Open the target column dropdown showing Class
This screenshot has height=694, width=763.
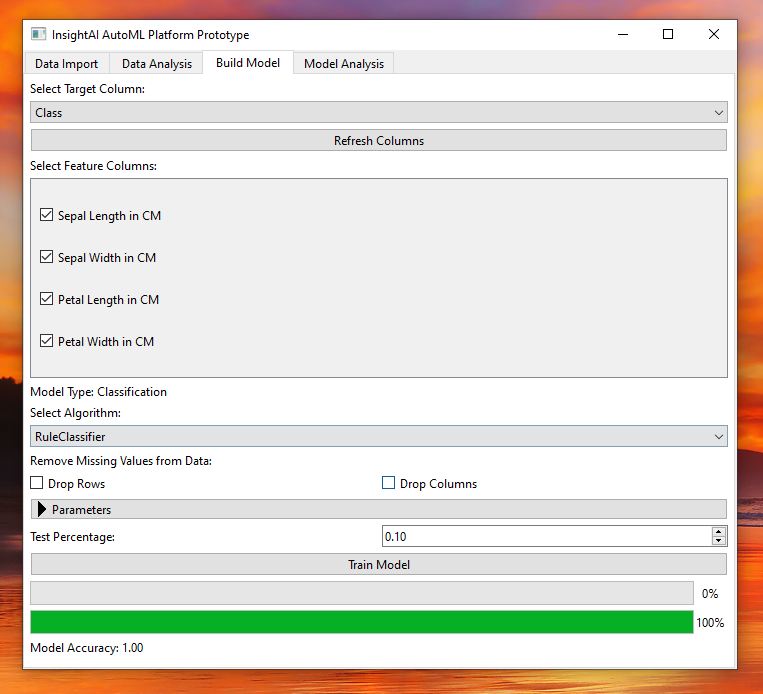(379, 112)
